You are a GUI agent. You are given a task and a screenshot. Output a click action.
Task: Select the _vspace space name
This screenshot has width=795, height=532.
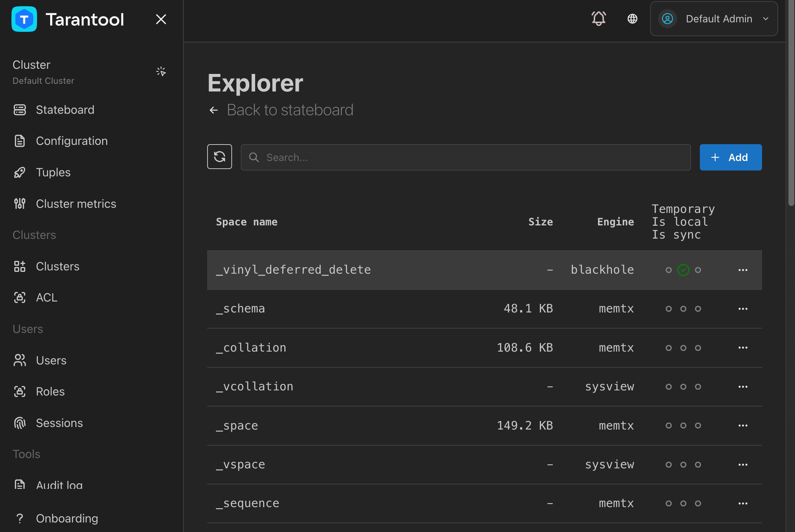coord(240,465)
